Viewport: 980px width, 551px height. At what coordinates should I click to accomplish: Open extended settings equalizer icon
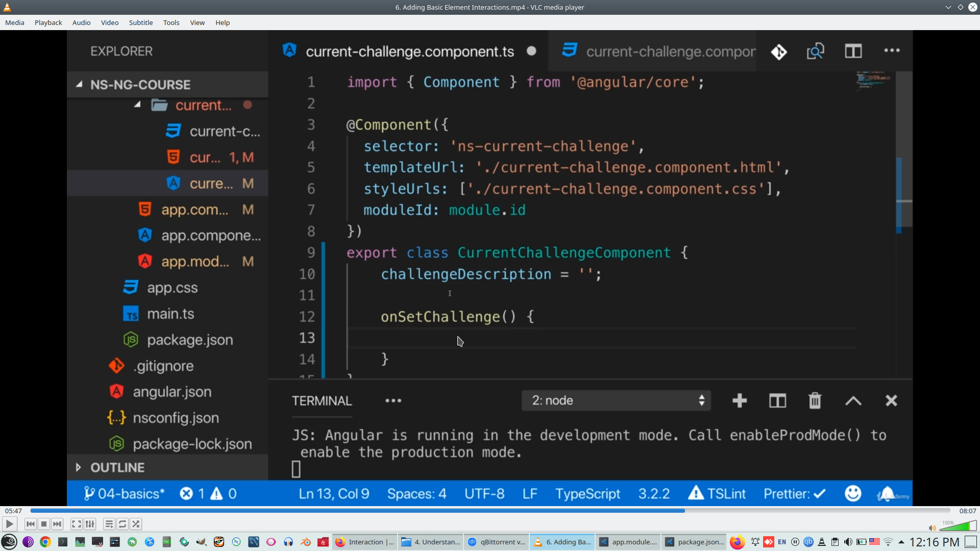click(x=90, y=524)
